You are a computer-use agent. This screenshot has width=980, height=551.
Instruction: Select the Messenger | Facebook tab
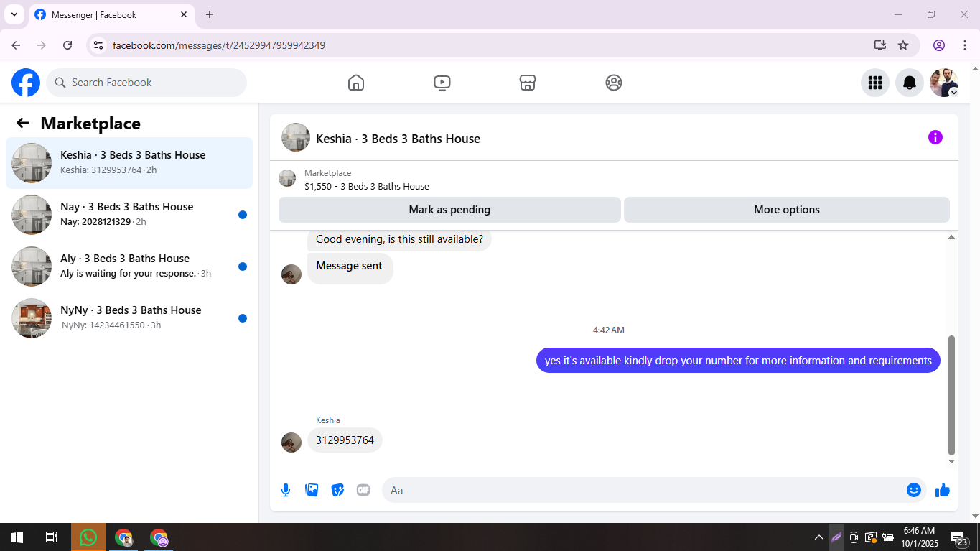111,15
